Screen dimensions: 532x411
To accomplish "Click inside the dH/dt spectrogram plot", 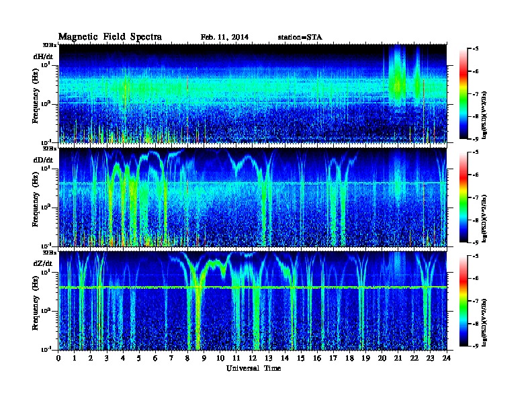I will [x=253, y=93].
